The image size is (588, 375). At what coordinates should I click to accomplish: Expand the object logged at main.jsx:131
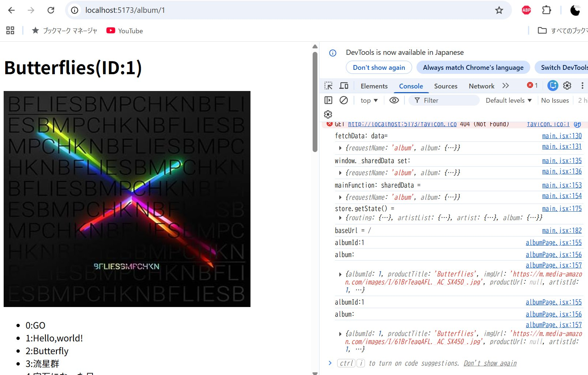(340, 148)
